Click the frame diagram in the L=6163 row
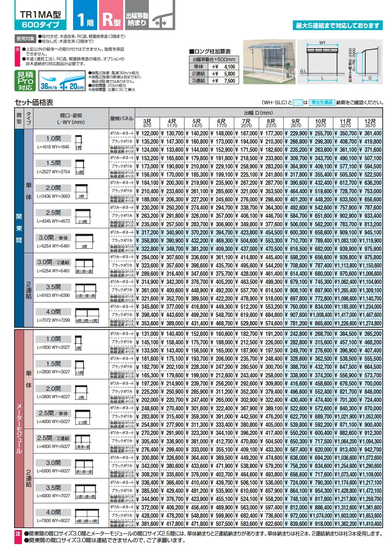The height and width of the screenshot is (553, 392). 86,291
